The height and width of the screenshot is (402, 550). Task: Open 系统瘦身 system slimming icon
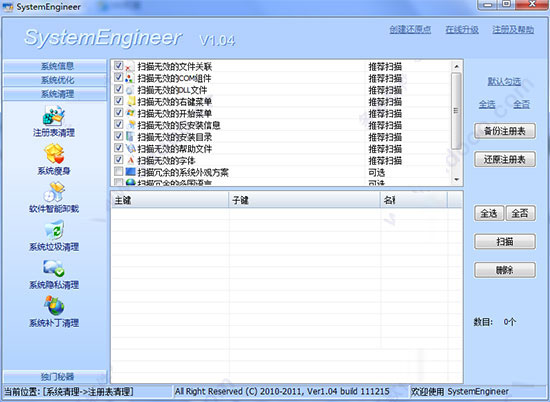click(54, 154)
